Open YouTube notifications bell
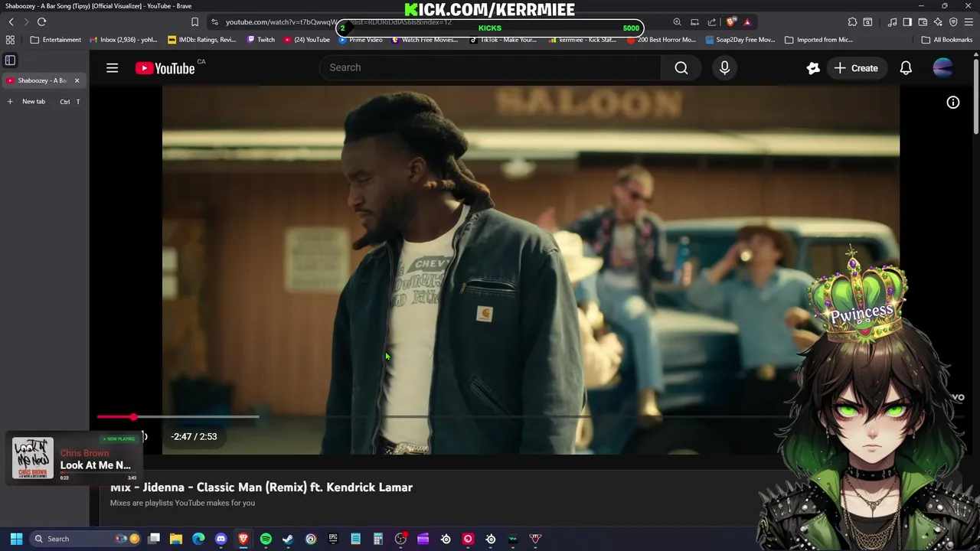980x551 pixels. click(906, 68)
